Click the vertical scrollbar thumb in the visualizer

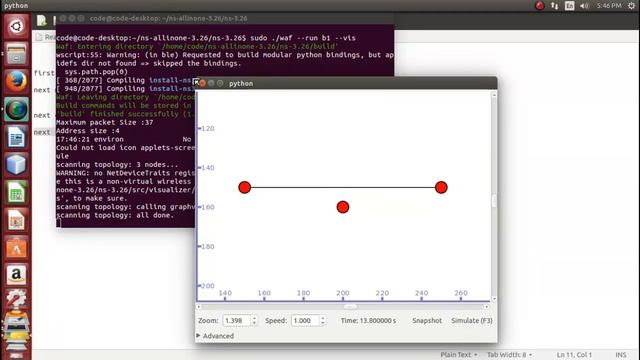coord(494,201)
